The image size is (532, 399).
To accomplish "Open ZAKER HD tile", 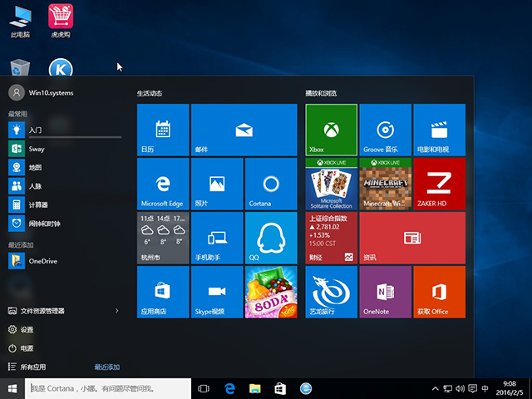I will tap(439, 184).
